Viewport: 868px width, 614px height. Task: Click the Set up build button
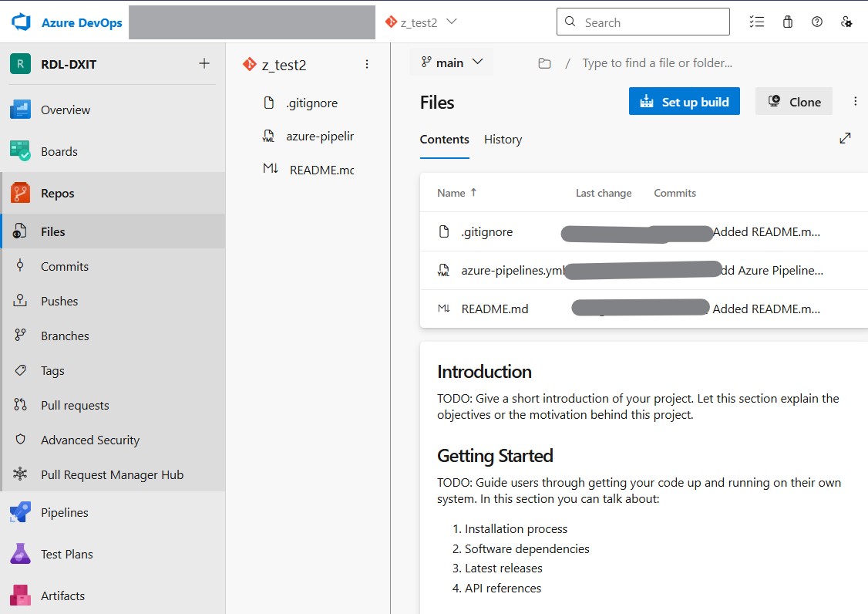[685, 101]
